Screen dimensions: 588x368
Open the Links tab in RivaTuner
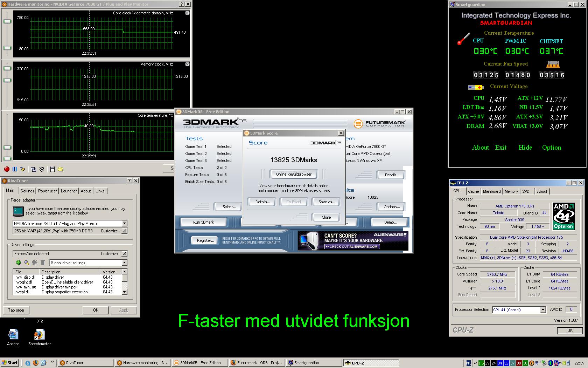[100, 191]
